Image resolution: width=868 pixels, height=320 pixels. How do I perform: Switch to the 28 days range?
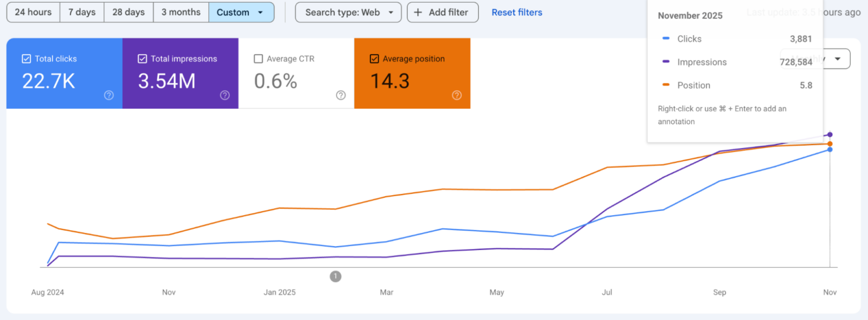tap(129, 12)
